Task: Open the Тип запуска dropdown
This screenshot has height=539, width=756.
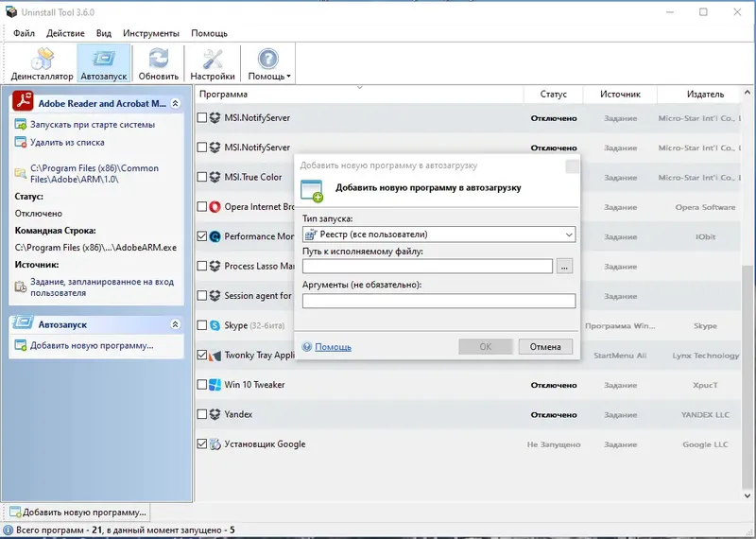Action: click(438, 235)
